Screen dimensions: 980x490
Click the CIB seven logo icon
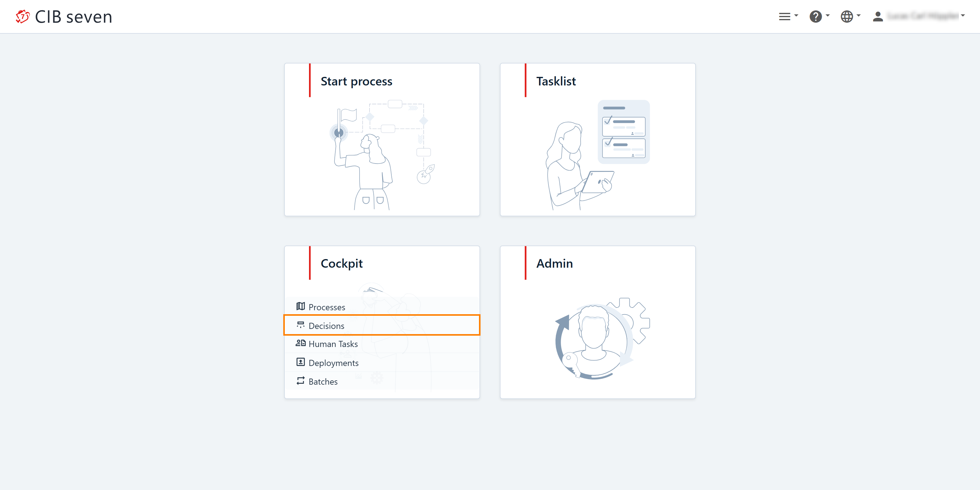coord(22,16)
